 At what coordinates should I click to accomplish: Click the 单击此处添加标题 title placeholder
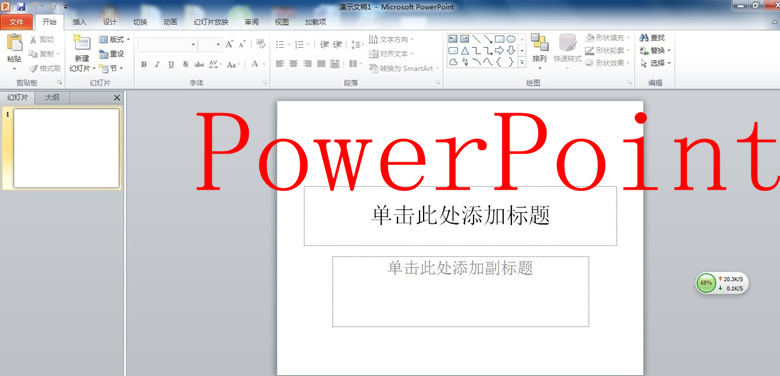pyautogui.click(x=460, y=216)
